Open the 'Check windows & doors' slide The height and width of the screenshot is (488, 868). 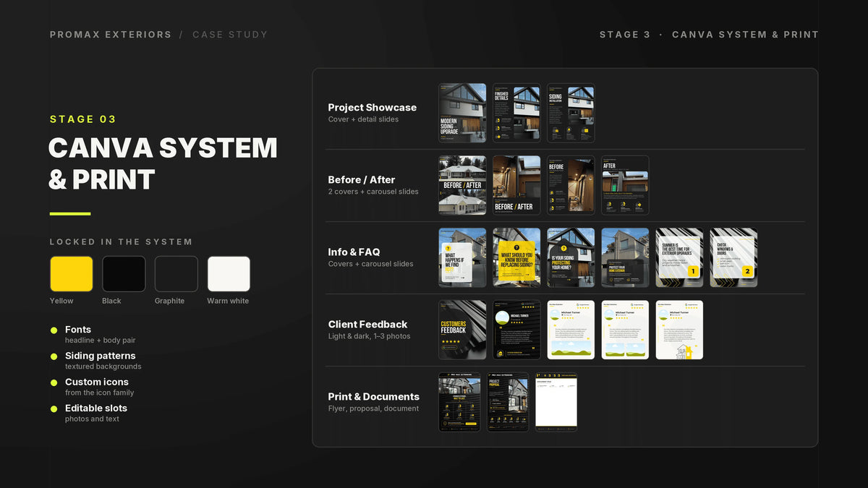pyautogui.click(x=733, y=257)
